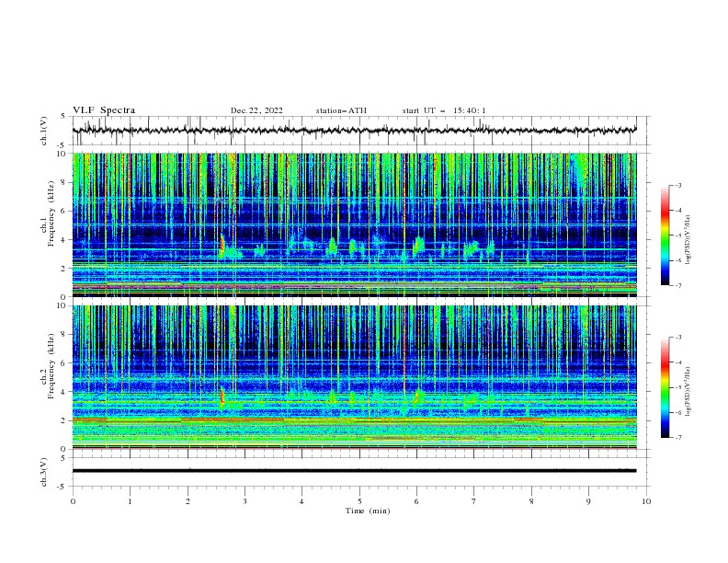Click the "5" tick on ch.1(V) axis
The image size is (728, 563).
[x=64, y=117]
